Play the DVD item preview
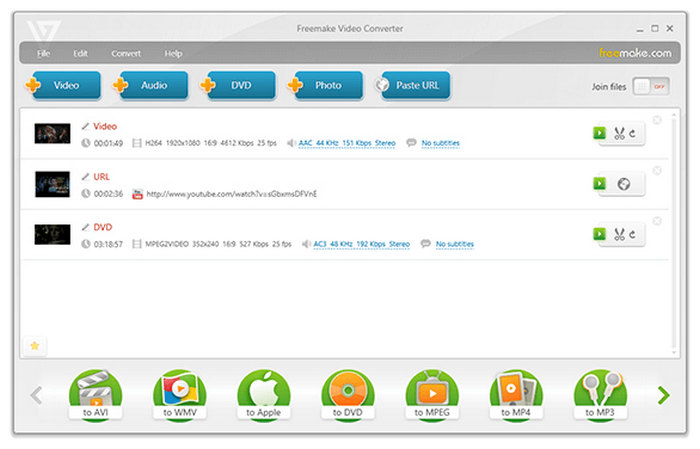700x449 pixels. point(599,234)
